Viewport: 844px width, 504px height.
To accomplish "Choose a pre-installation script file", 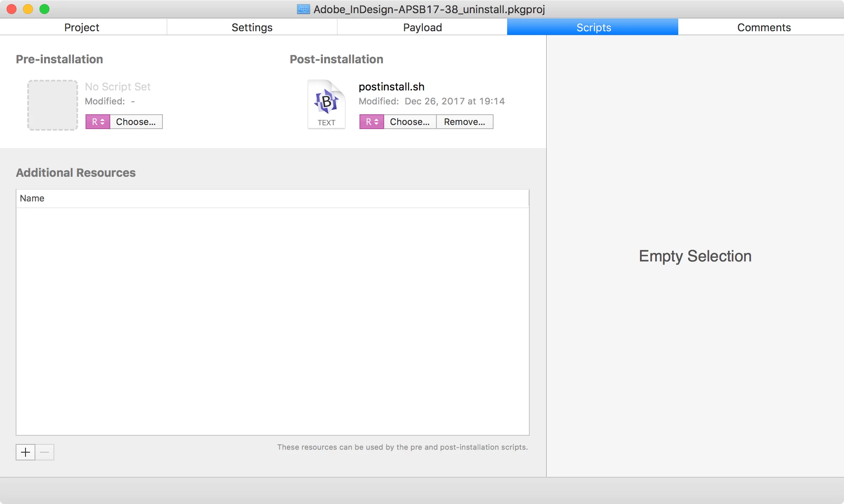I will pos(136,122).
